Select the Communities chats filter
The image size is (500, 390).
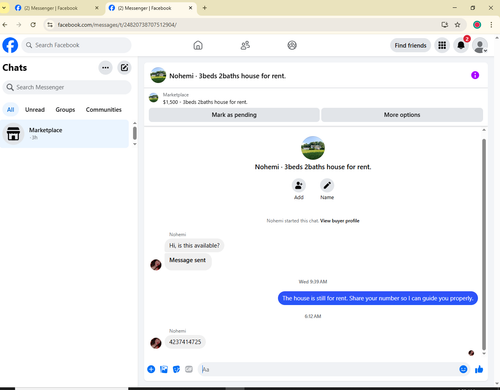click(x=104, y=110)
